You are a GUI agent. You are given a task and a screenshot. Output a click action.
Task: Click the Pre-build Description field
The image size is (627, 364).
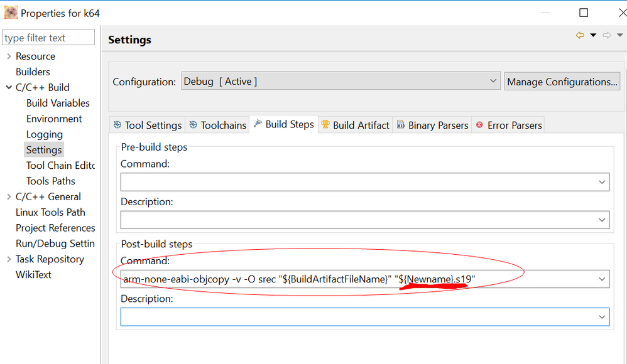point(365,220)
